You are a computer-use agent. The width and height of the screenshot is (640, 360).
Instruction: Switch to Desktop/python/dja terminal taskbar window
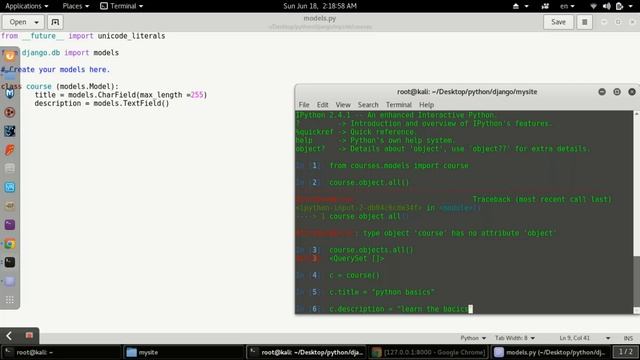(x=307, y=352)
